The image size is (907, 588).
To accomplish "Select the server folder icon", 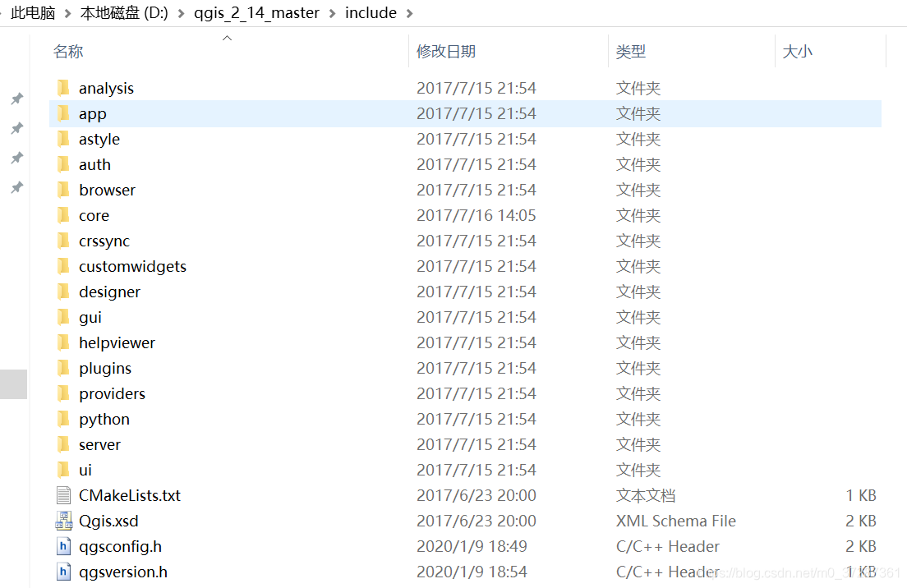I will point(63,444).
